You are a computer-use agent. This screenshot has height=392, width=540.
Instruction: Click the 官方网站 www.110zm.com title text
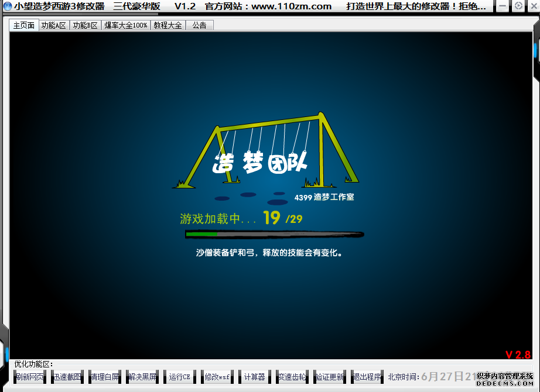(x=268, y=6)
